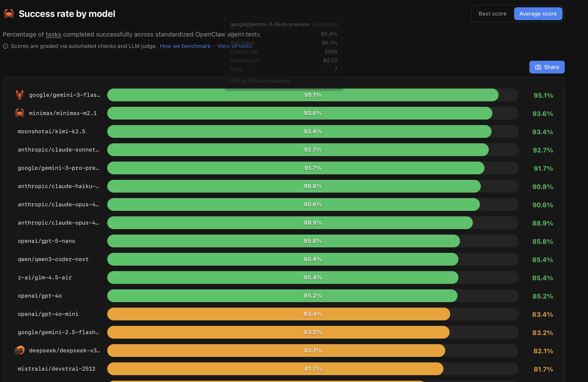This screenshot has height=382, width=588.
Task: Click the lobster icon next to gemini-3-flash
Action: 20,95
